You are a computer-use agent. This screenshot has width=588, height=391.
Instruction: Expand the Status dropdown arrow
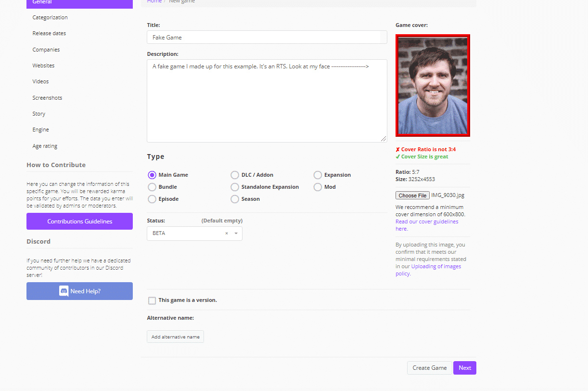[x=236, y=234]
